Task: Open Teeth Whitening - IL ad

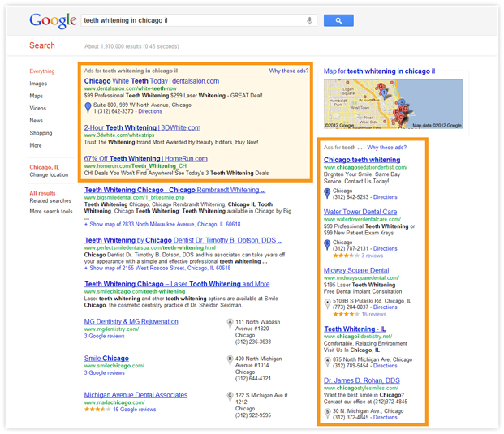Action: click(355, 329)
